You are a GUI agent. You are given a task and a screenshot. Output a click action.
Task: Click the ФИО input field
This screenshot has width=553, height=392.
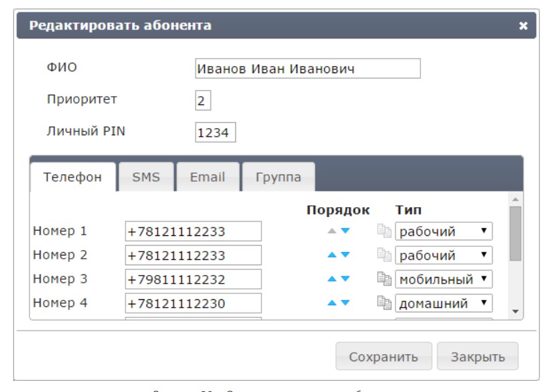(307, 69)
